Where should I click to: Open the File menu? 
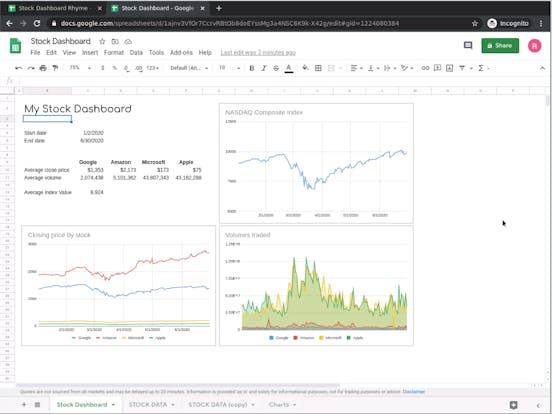point(35,52)
